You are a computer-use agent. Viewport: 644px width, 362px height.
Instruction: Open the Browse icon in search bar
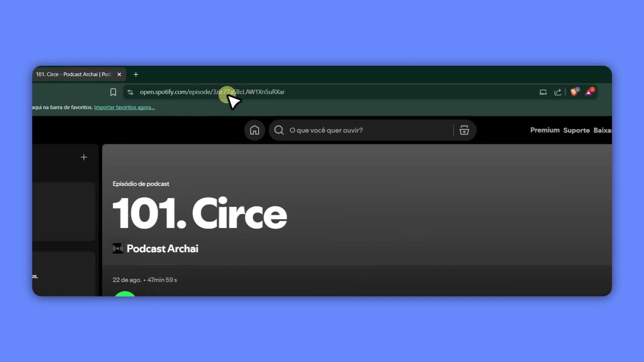point(464,130)
